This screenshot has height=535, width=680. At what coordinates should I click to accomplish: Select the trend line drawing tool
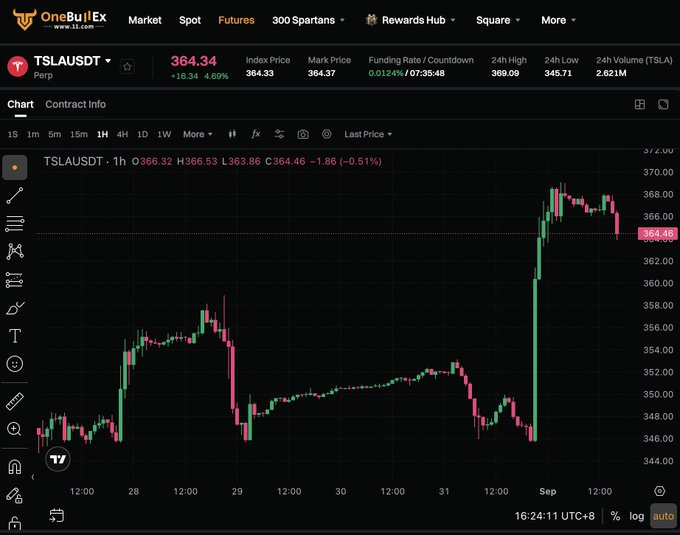[15, 196]
